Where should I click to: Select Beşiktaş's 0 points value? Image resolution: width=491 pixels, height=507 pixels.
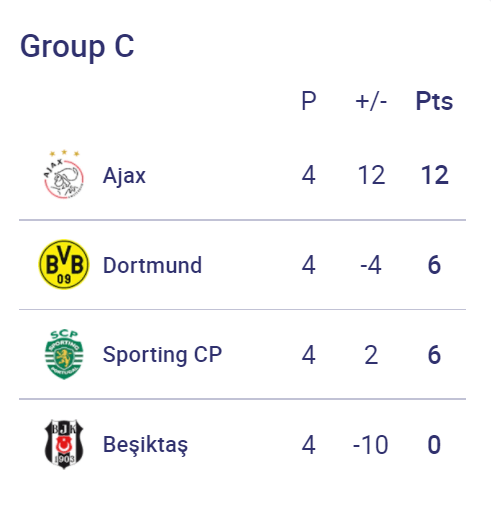[434, 445]
